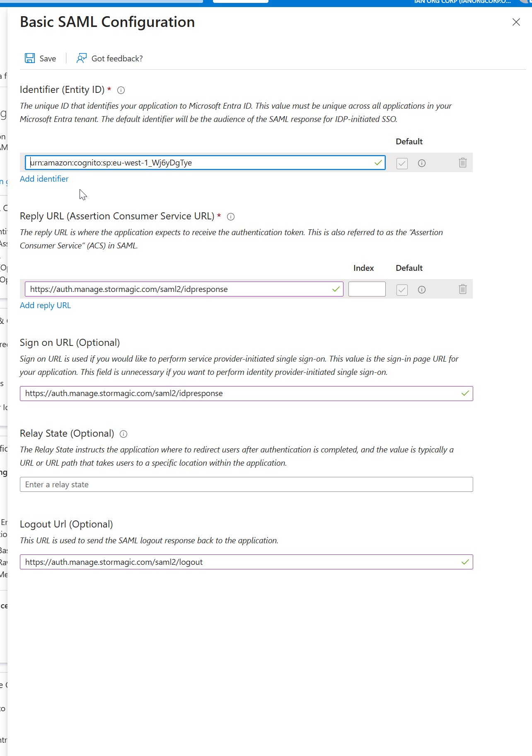Open the Got feedback? link
This screenshot has width=532, height=756.
pyautogui.click(x=117, y=58)
